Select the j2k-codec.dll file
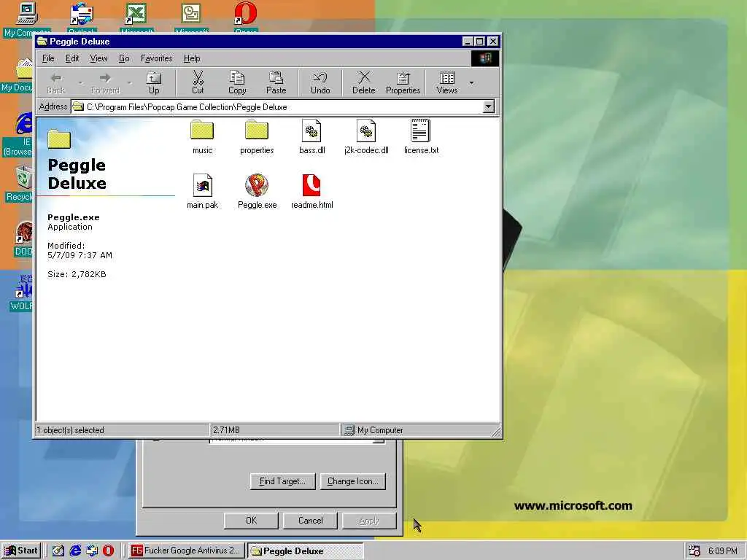747x560 pixels. pos(366,137)
